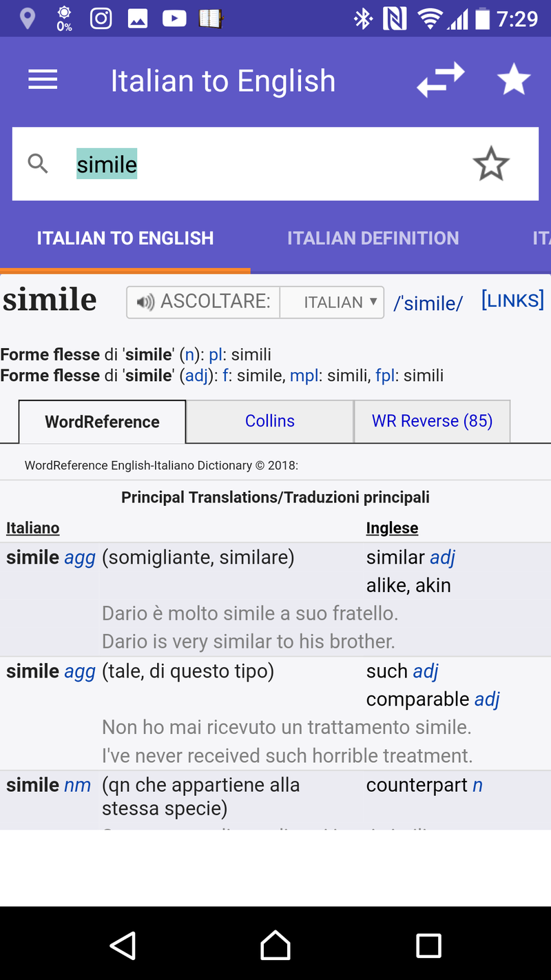Tap the search magnifier icon
The width and height of the screenshot is (551, 980).
pyautogui.click(x=38, y=164)
